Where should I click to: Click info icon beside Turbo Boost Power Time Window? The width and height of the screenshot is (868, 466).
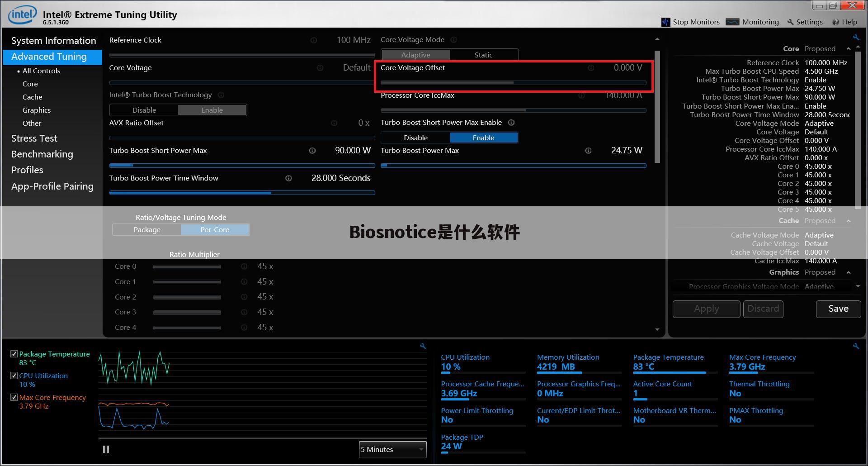click(288, 178)
